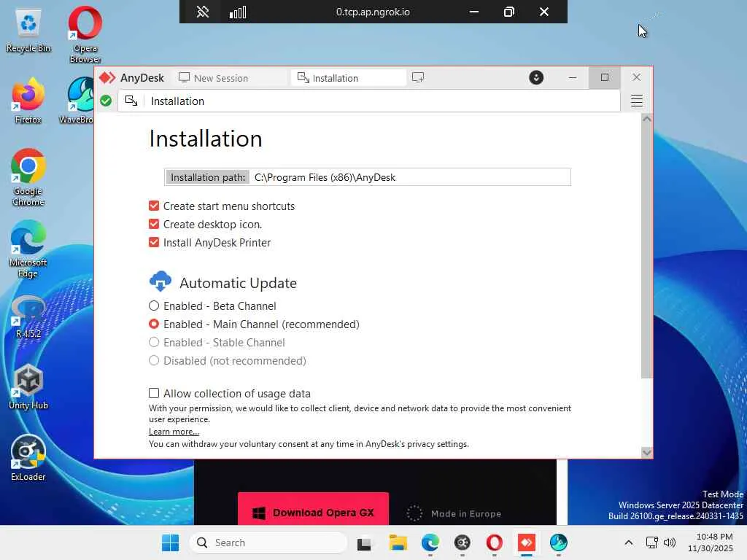Open the new tab icon beside the Installation tab

click(418, 77)
